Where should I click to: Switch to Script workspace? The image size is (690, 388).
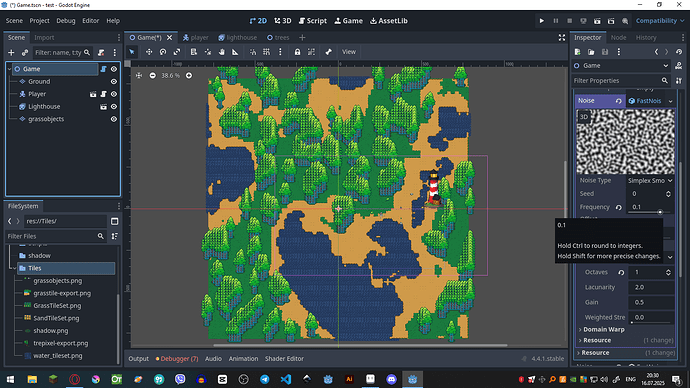[313, 21]
